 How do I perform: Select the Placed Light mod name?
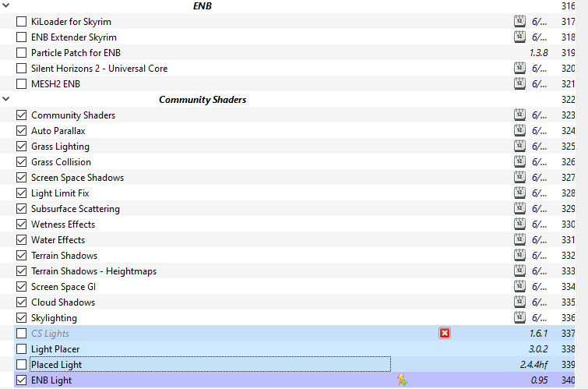pyautogui.click(x=56, y=365)
